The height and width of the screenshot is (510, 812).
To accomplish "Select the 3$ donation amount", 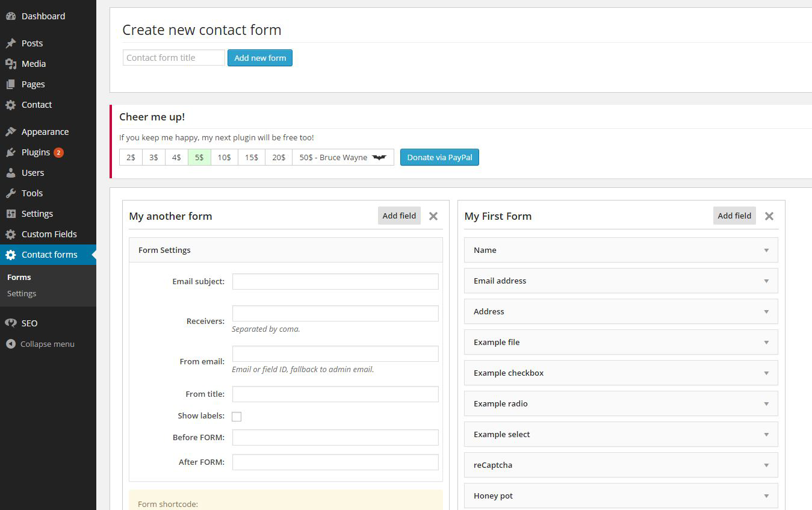I will click(153, 157).
